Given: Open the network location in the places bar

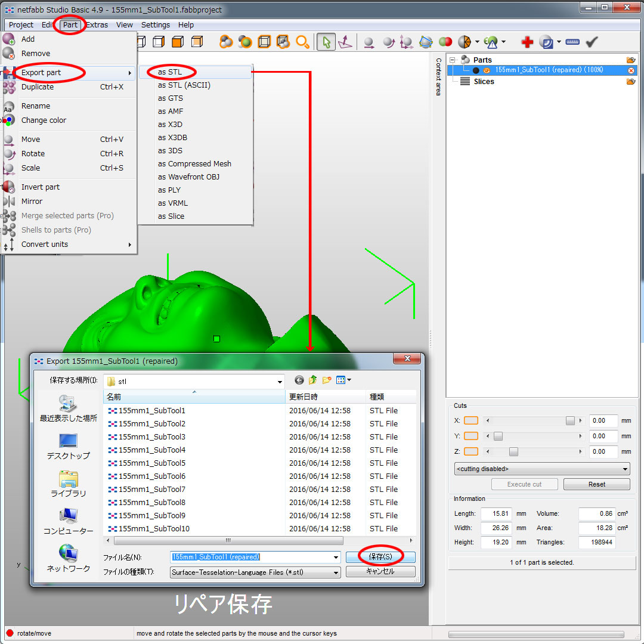Looking at the screenshot, I should 68,559.
